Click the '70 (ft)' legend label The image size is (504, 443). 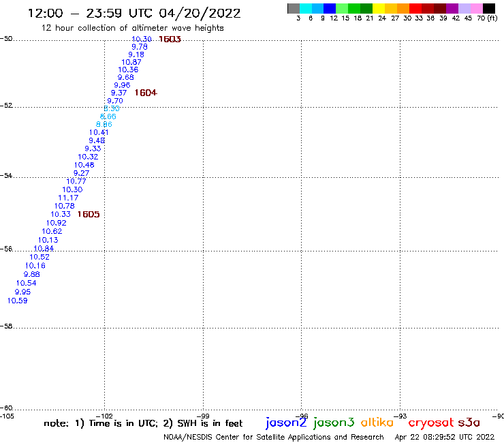click(487, 18)
